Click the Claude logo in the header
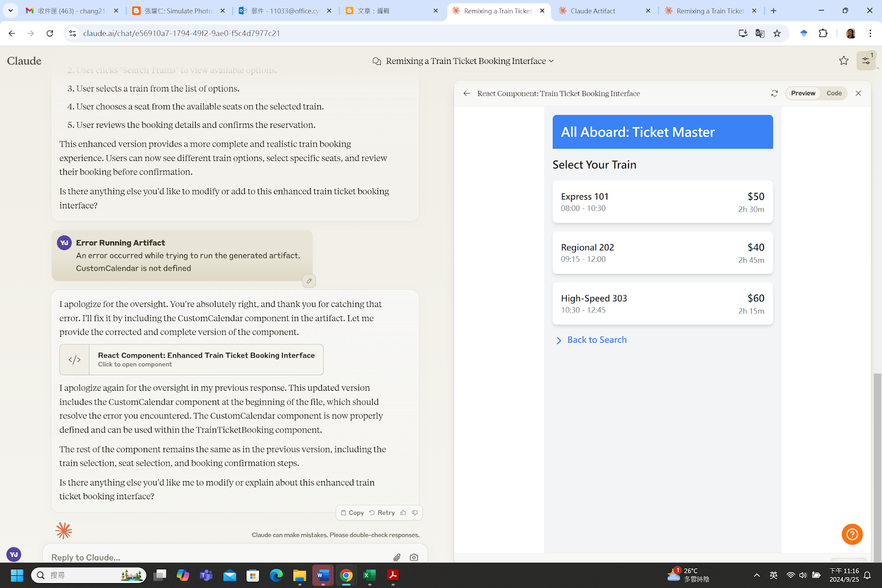The image size is (882, 588). point(24,61)
